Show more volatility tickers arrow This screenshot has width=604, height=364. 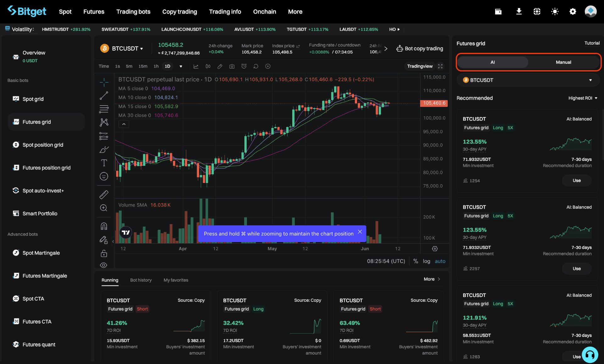pyautogui.click(x=399, y=29)
